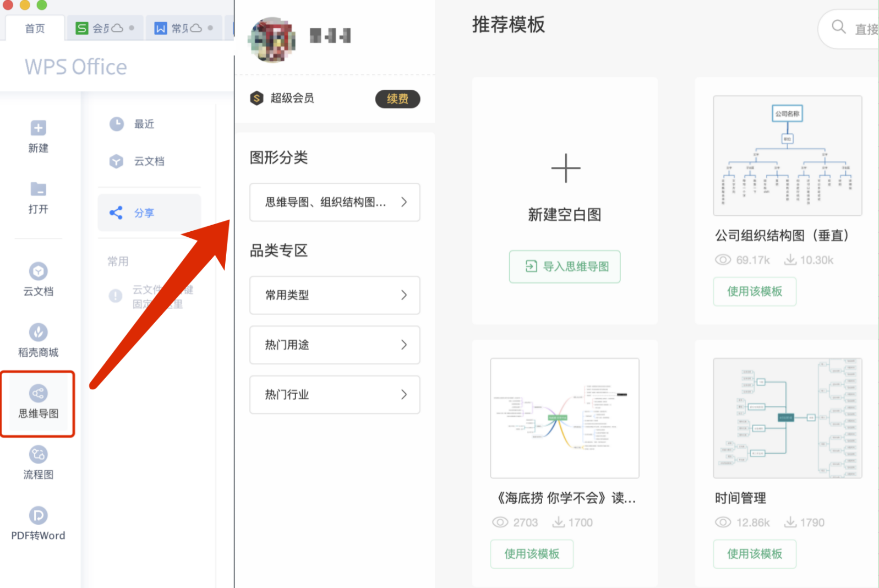Expand the 常用类型 chevron

tap(404, 295)
